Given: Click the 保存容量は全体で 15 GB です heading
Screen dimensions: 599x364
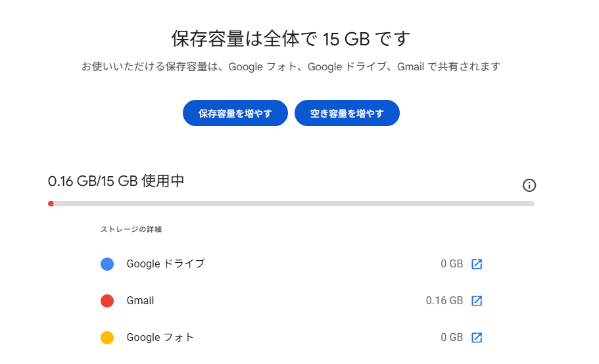Looking at the screenshot, I should 291,39.
